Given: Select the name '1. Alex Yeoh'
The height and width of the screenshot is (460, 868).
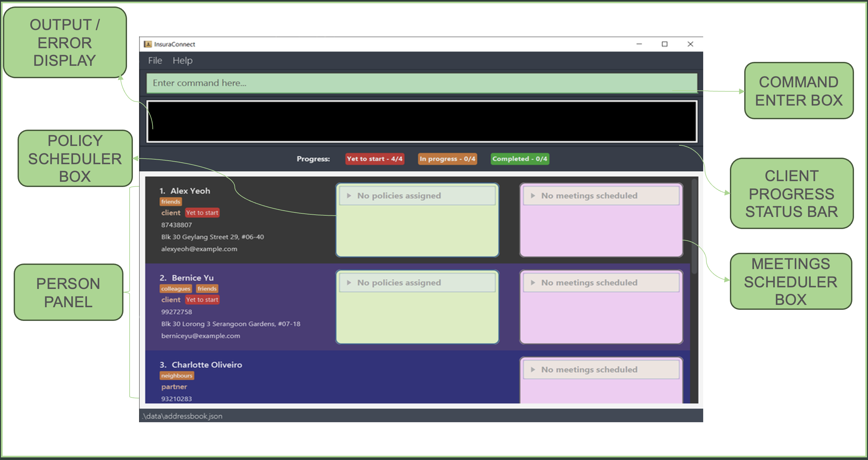Looking at the screenshot, I should pyautogui.click(x=185, y=191).
